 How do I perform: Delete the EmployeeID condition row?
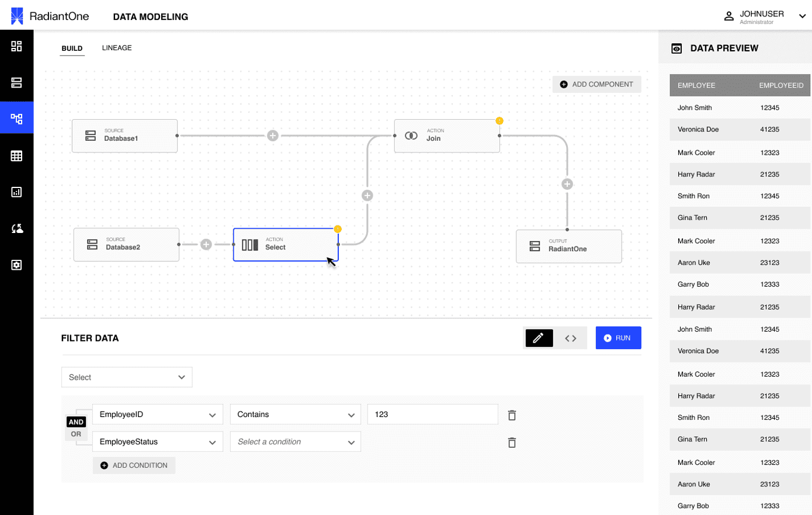[x=512, y=415]
